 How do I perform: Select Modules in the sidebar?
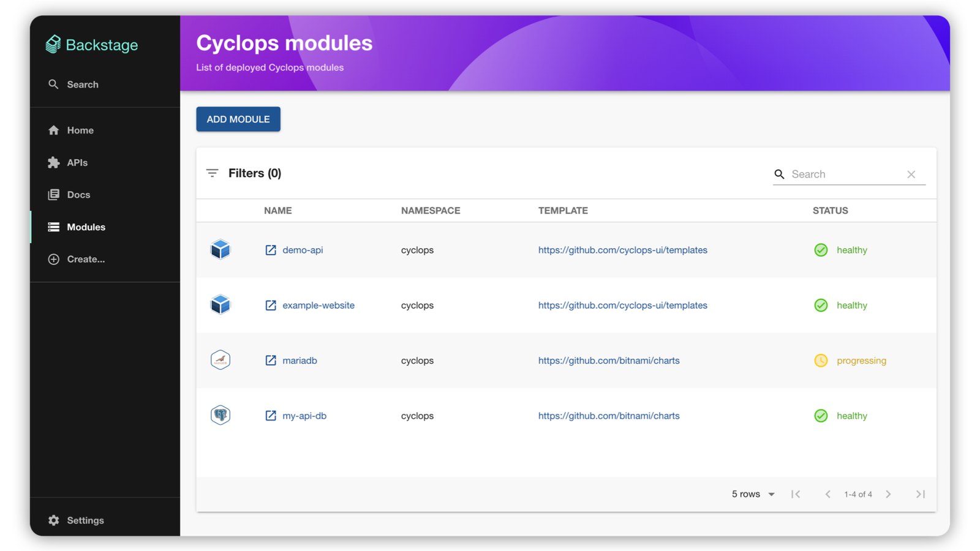tap(86, 227)
